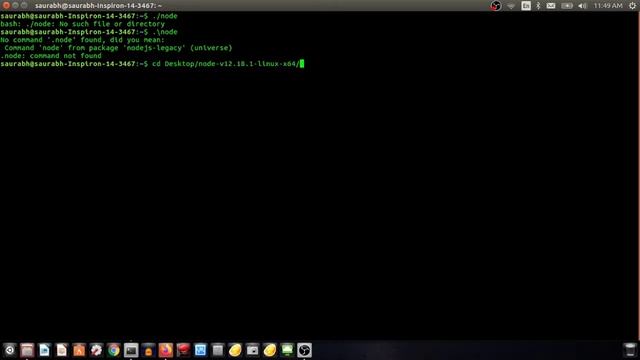Screen dimensions: 640x360
Task: Open the Wi-Fi network indicator menu
Action: 511,6
